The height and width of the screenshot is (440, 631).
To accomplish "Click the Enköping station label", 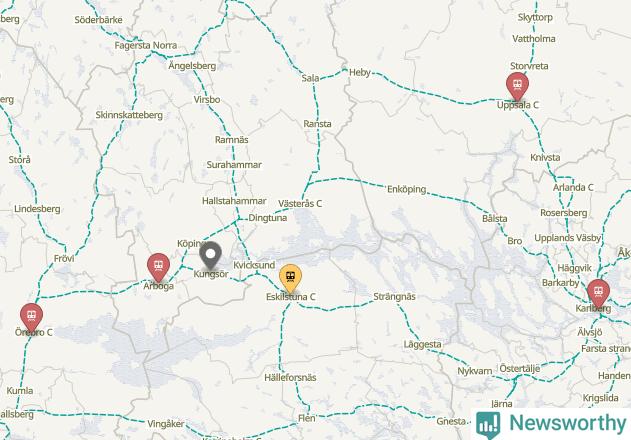I will (406, 189).
